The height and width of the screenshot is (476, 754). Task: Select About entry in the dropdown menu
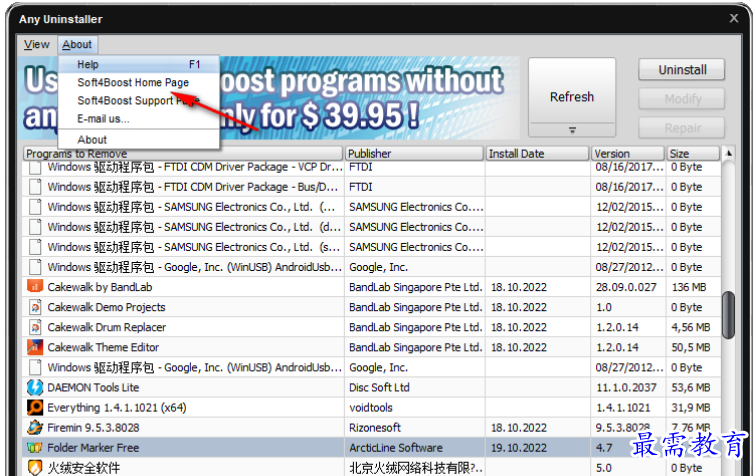click(x=138, y=140)
